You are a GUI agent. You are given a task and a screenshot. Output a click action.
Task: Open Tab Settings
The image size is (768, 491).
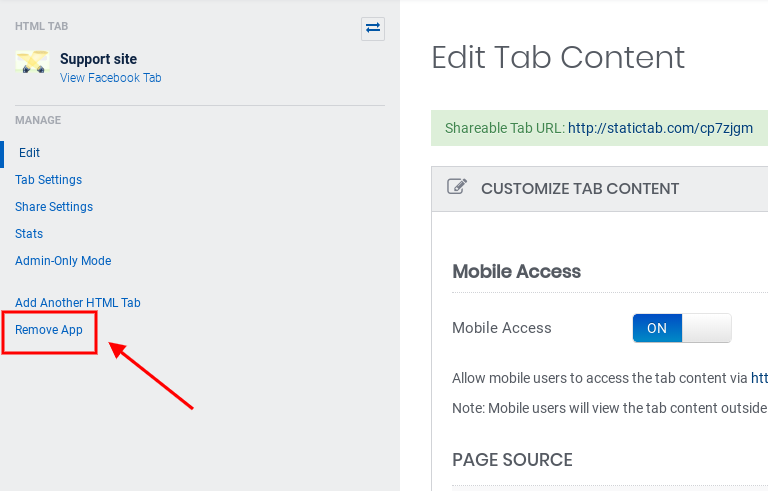(x=49, y=180)
